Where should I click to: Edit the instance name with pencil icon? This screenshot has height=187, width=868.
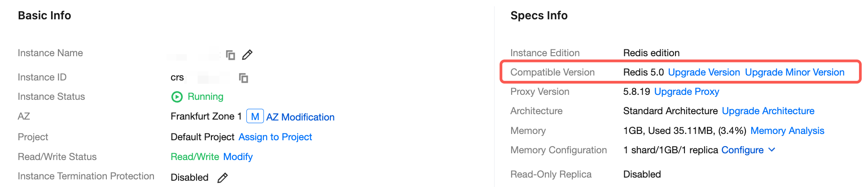click(x=247, y=55)
